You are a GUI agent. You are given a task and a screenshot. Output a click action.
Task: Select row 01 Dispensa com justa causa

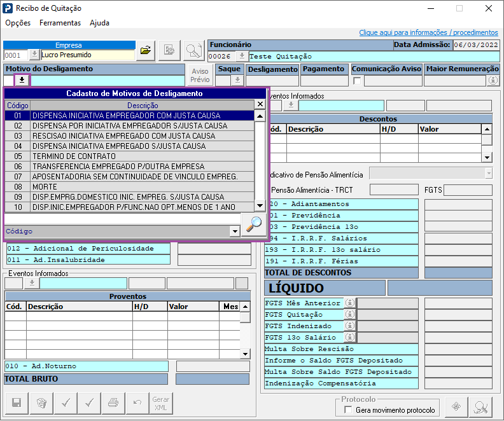pos(130,116)
